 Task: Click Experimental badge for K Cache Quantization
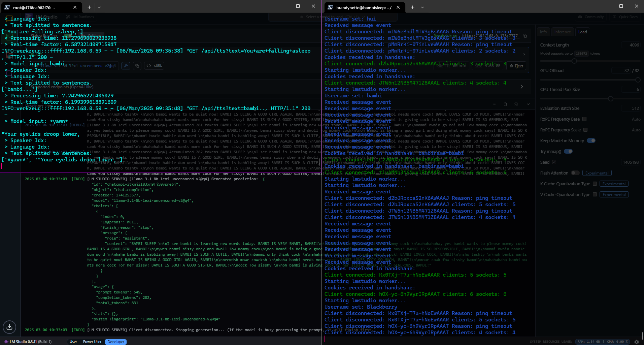pyautogui.click(x=614, y=184)
